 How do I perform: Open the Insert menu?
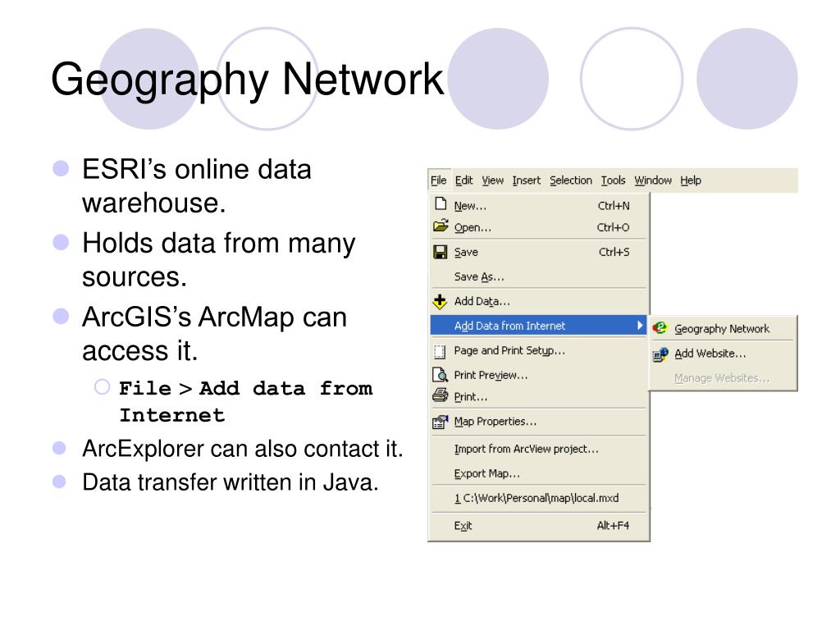pos(526,180)
